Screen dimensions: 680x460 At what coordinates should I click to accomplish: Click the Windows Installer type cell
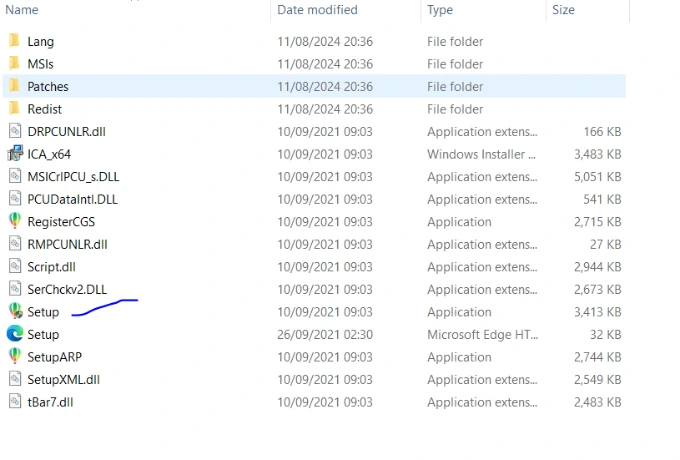pyautogui.click(x=481, y=154)
